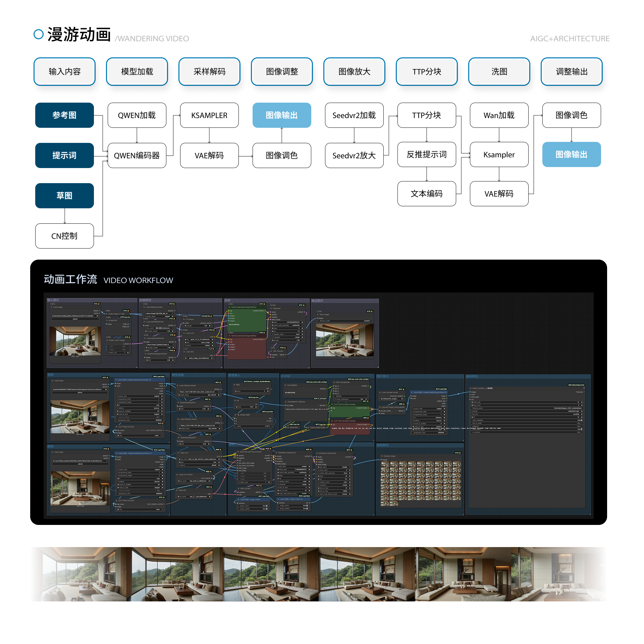The height and width of the screenshot is (644, 644).
Task: Toggle the pingpong switch in Video Combine
Action: pos(581,426)
